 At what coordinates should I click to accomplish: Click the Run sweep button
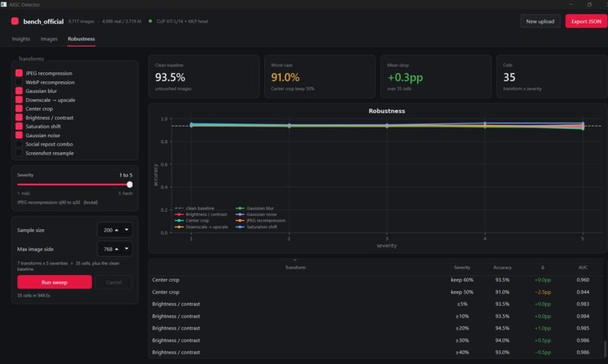point(54,283)
